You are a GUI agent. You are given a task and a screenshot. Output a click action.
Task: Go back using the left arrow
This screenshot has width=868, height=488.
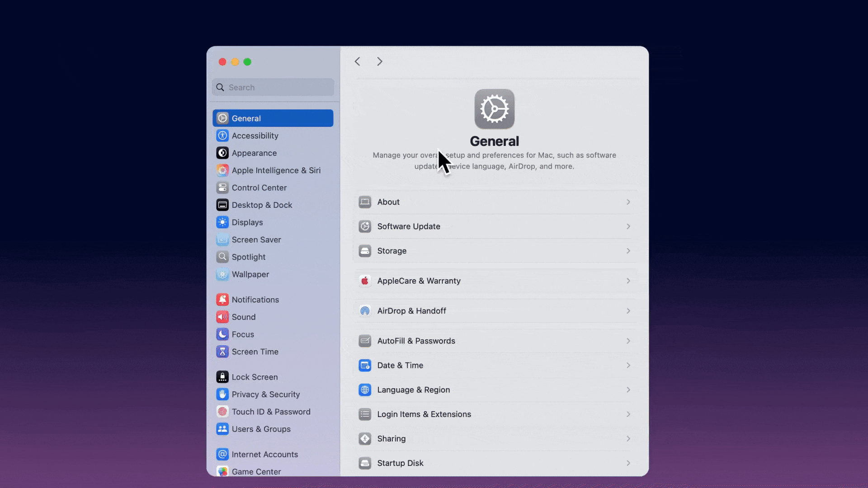click(357, 61)
